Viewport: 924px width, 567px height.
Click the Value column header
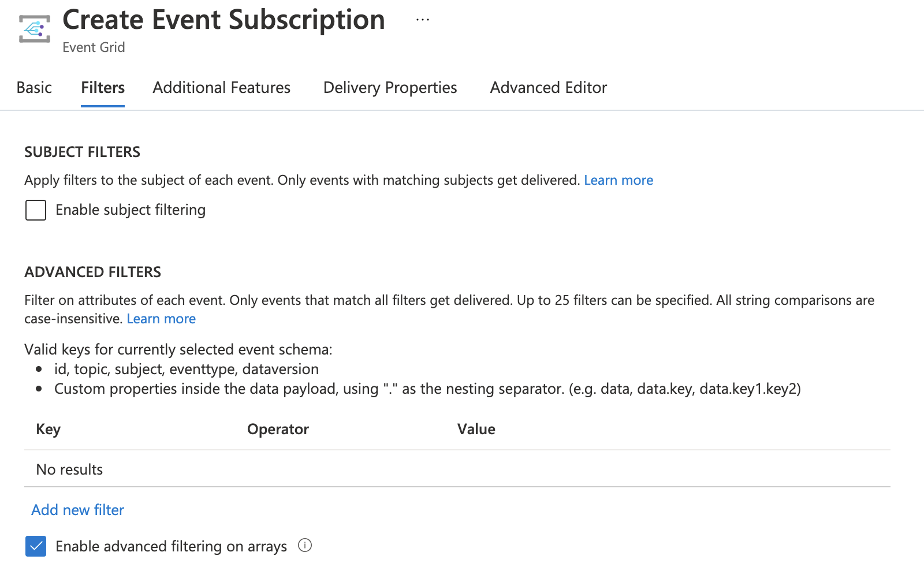[x=476, y=429]
